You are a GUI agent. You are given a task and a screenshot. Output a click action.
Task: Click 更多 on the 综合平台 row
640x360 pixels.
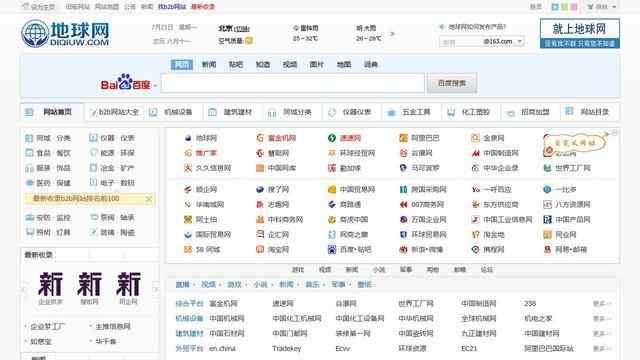tap(601, 304)
